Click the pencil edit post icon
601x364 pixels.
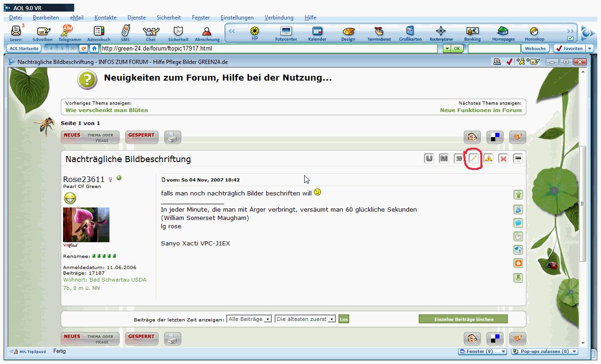click(x=473, y=159)
